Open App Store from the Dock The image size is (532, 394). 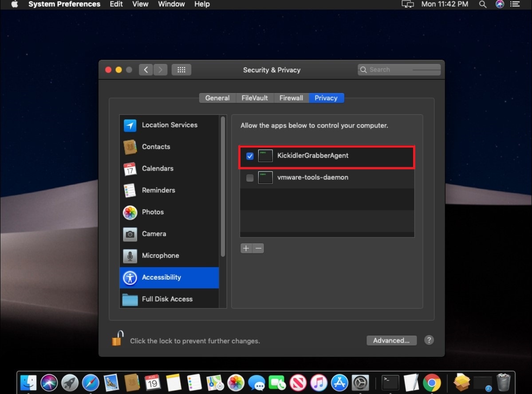[339, 383]
